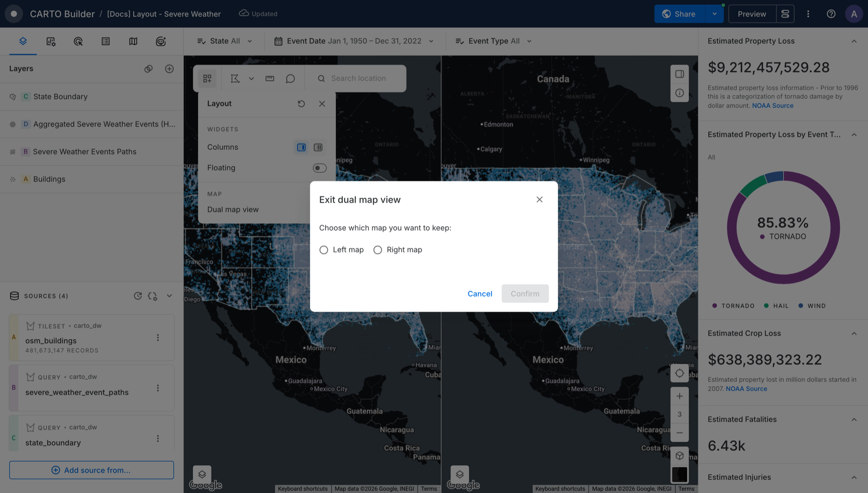Click the Layout grid icon in map toolbar
This screenshot has width=868, height=493.
pyautogui.click(x=207, y=78)
